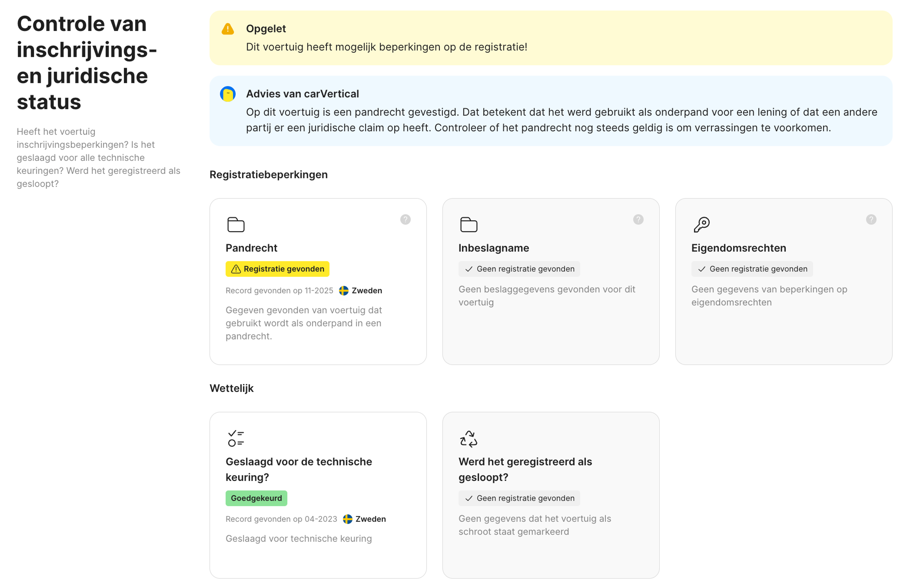Click the folder icon on the Pandrecht card

pyautogui.click(x=236, y=225)
